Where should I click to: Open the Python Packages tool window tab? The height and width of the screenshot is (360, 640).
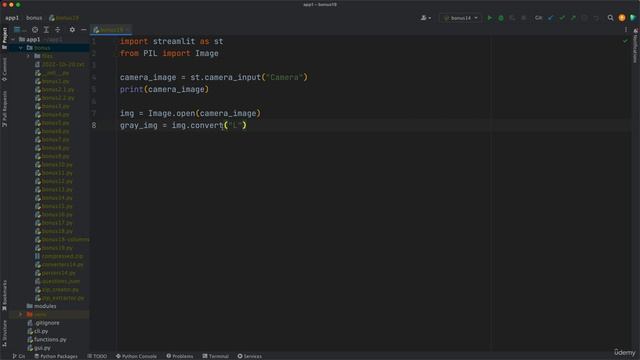tap(56, 356)
